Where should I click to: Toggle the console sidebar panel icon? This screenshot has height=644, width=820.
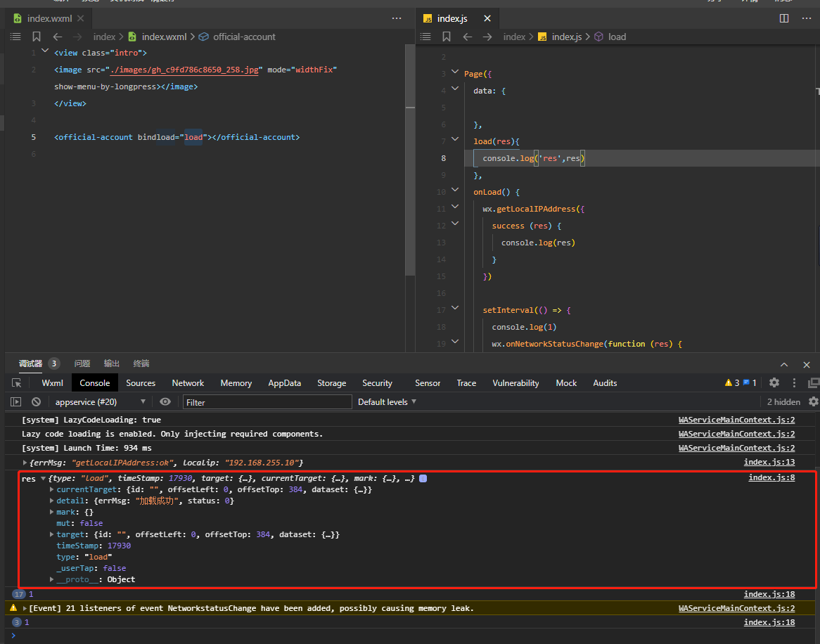(16, 402)
